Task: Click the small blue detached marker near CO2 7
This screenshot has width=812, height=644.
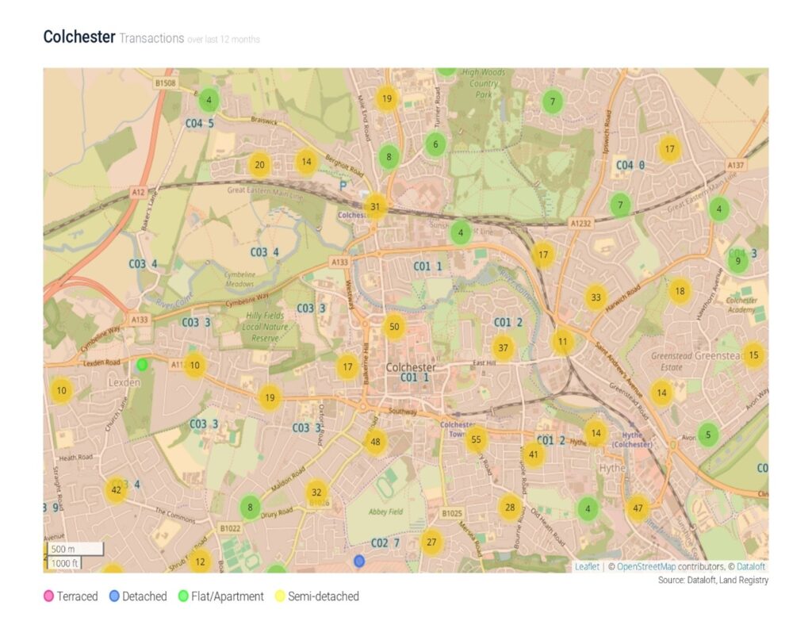Action: (359, 562)
